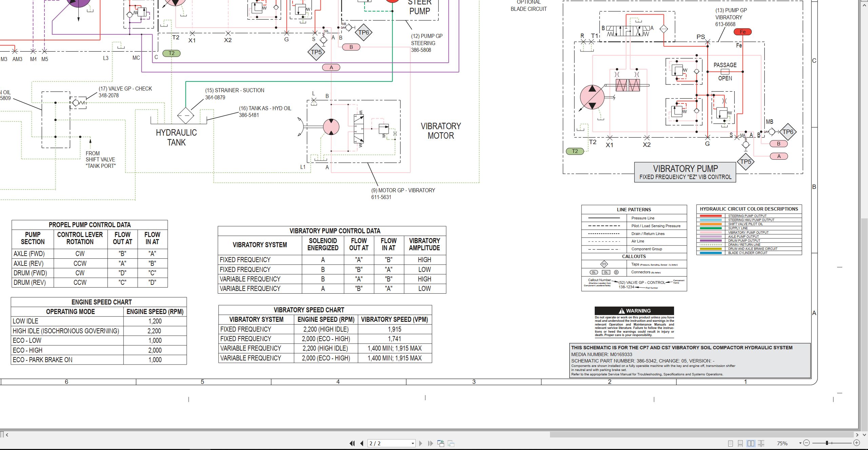The height and width of the screenshot is (450, 868).
Task: Click the (17) VALVE GP - CHECK callout
Action: (x=125, y=92)
